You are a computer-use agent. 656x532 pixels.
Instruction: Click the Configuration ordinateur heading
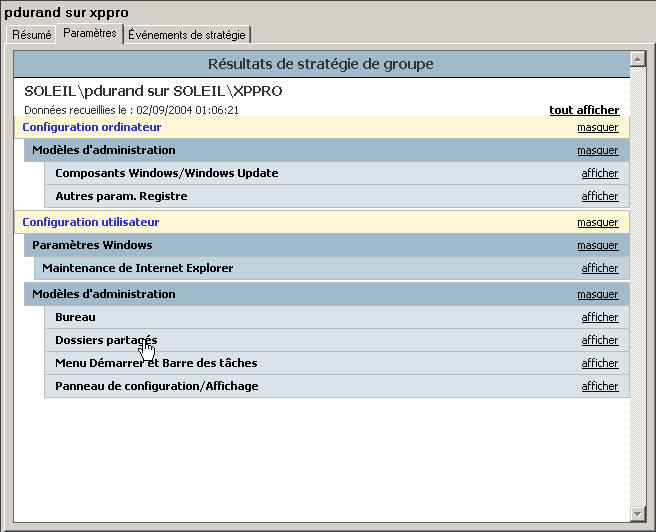(x=91, y=127)
